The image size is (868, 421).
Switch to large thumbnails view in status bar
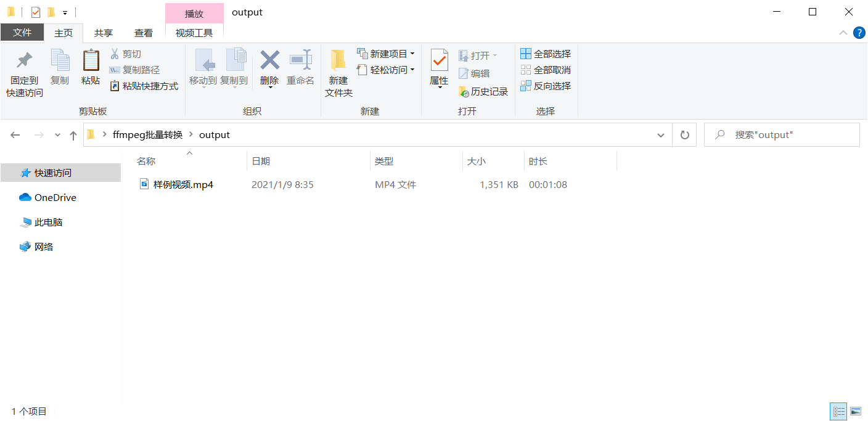coord(856,411)
